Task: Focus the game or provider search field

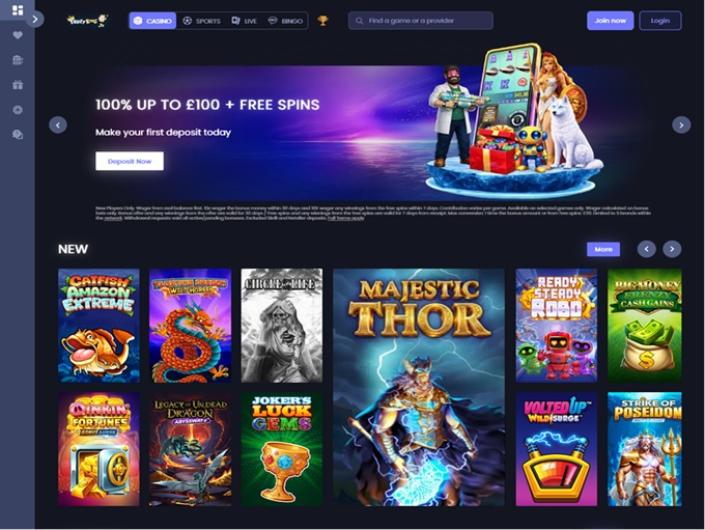Action: tap(420, 21)
